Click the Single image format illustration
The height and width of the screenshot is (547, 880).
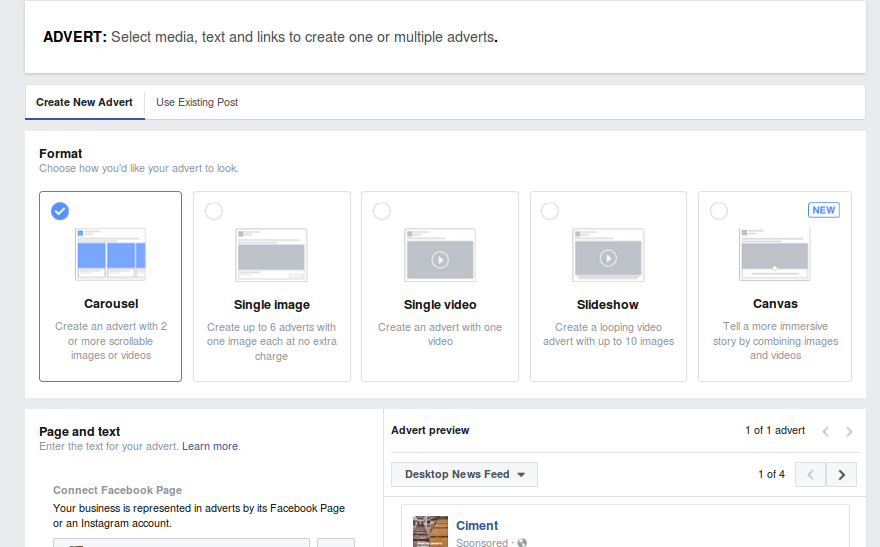click(x=271, y=254)
